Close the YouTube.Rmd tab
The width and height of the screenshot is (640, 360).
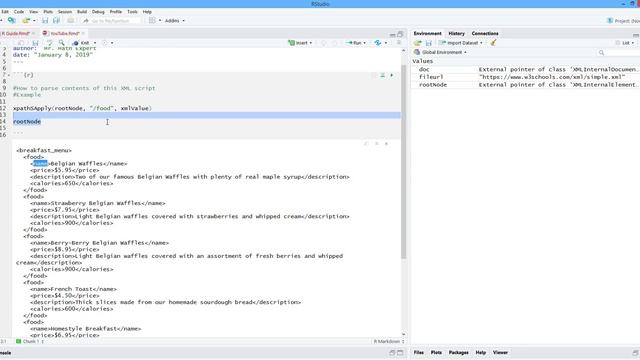[83, 33]
